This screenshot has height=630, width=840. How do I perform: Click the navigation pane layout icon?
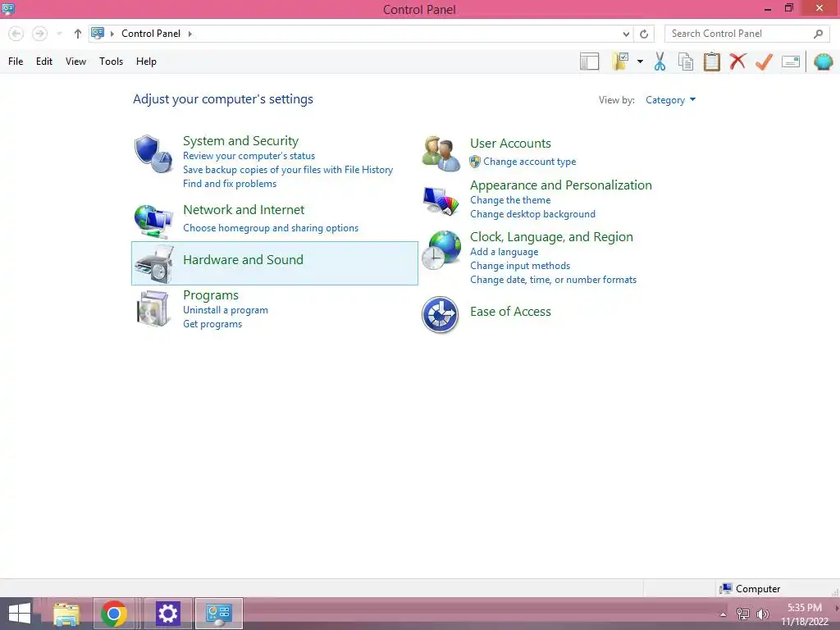click(589, 62)
